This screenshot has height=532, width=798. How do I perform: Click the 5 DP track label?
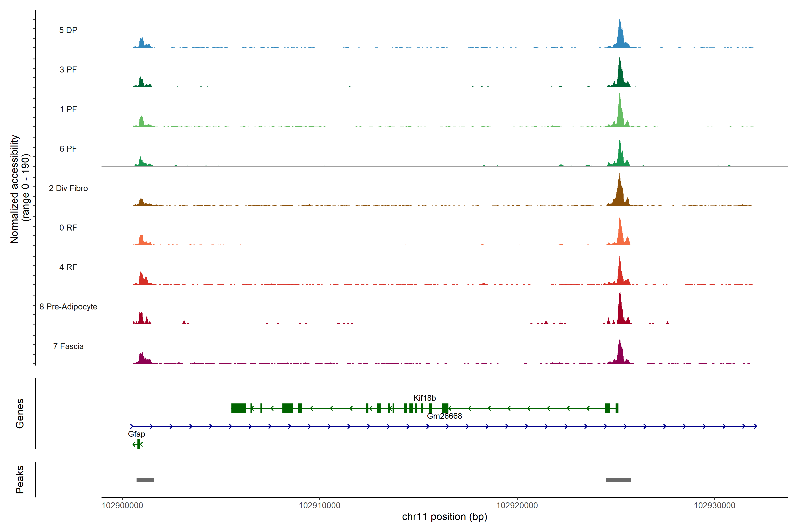point(68,30)
